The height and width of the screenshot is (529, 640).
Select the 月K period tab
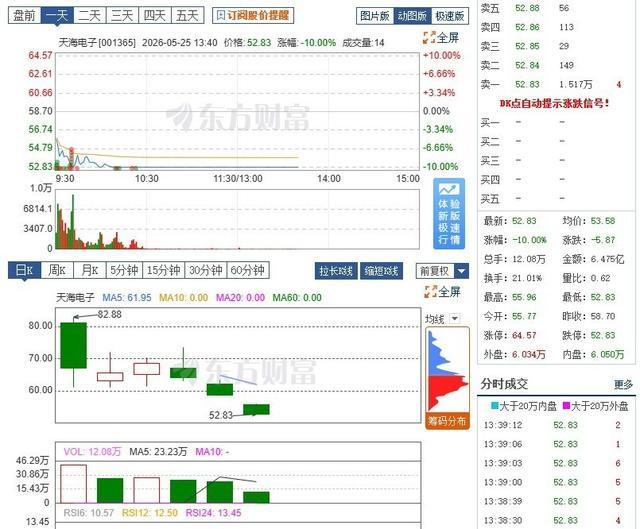click(90, 270)
